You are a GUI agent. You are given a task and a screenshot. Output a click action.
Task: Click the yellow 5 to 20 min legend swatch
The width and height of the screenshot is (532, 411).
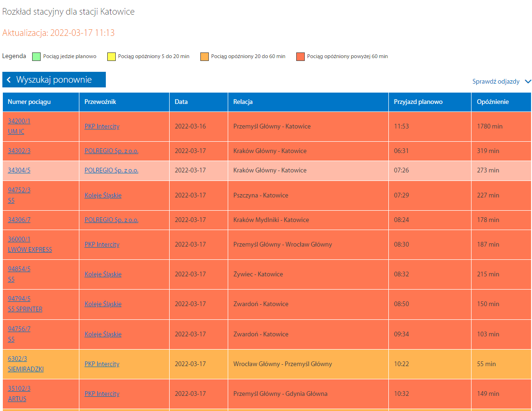click(x=112, y=57)
